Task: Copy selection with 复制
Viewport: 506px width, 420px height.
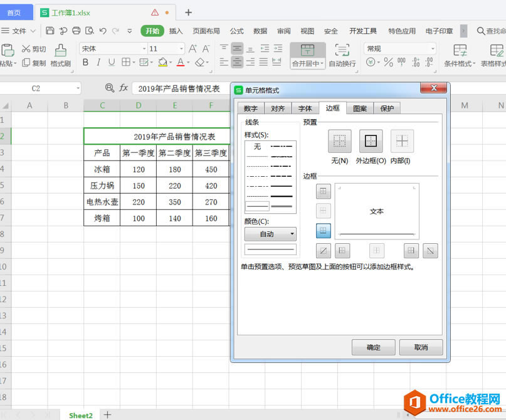Action: [34, 63]
